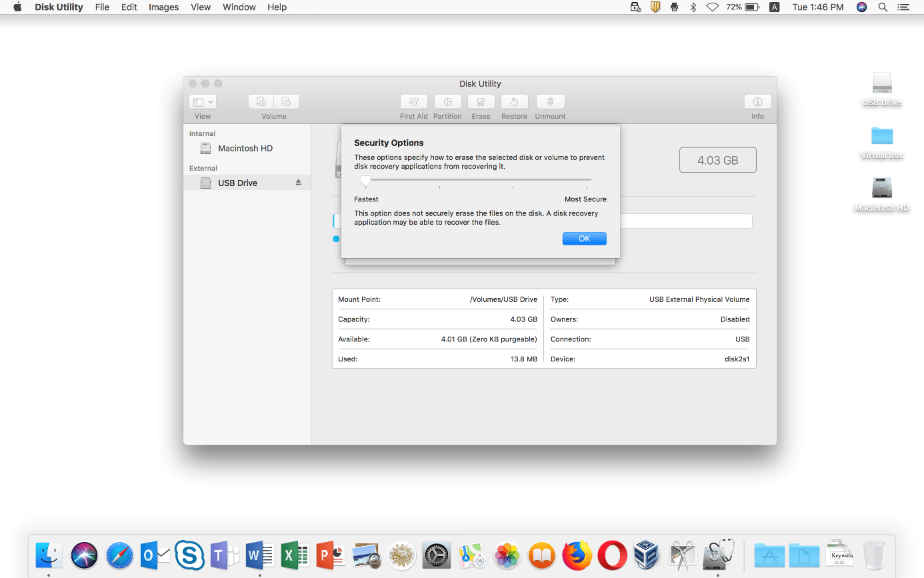
Task: Click the add Volume icon
Action: (x=260, y=101)
